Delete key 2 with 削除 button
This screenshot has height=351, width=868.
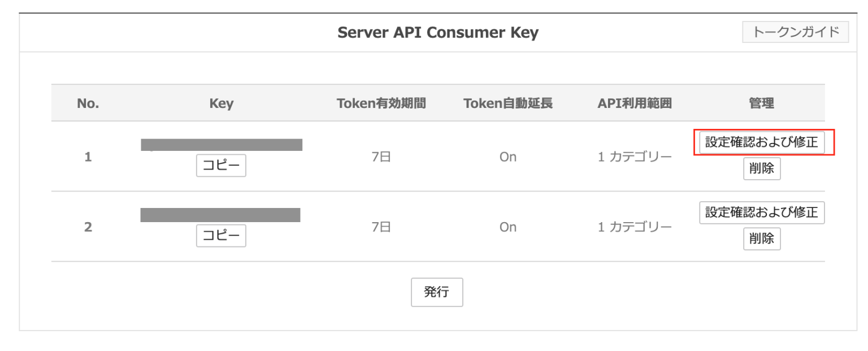[761, 239]
